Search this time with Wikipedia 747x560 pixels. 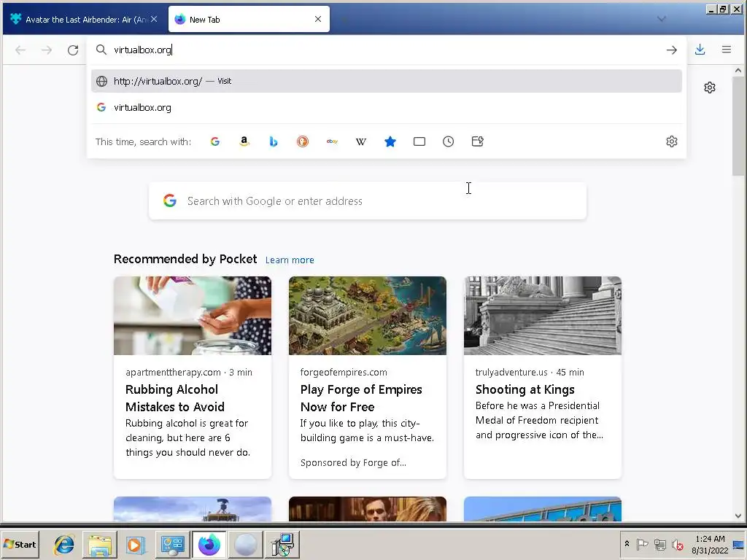click(x=361, y=141)
